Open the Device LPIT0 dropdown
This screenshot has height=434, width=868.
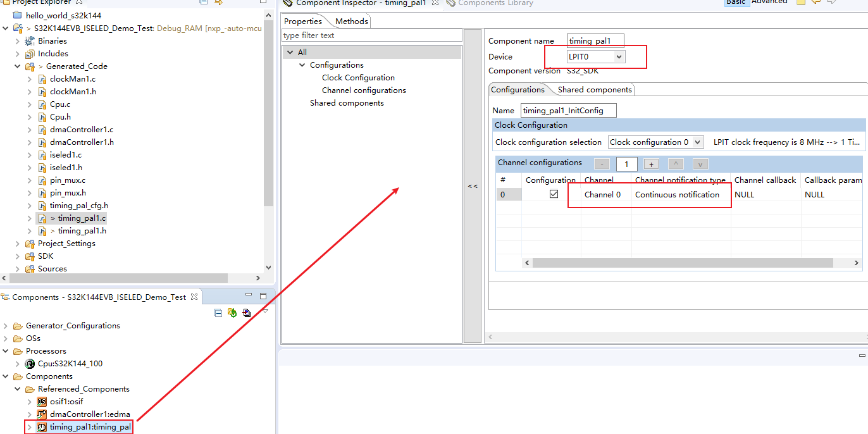click(619, 57)
